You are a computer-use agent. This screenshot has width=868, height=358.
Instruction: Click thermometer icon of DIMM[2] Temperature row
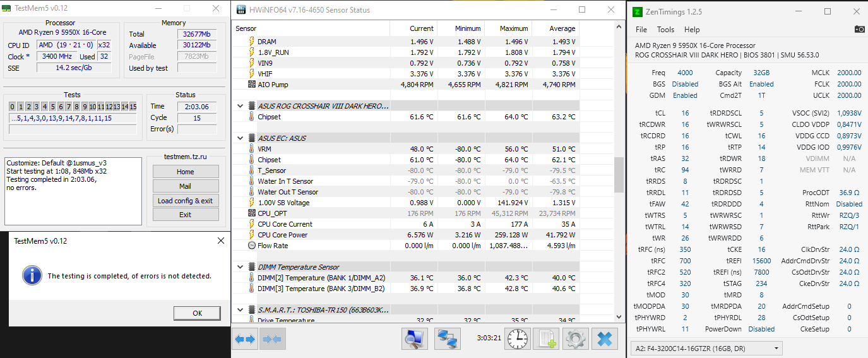point(251,278)
